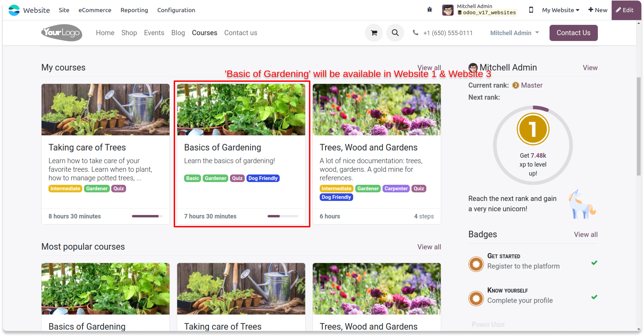Click View all for Badges
Screen dimensions: 644x336
(x=586, y=234)
